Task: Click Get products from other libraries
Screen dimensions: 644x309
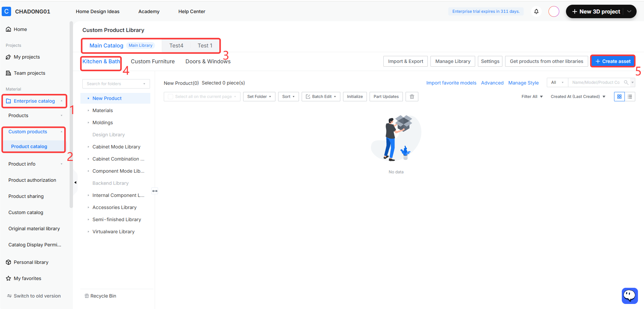Action: (546, 61)
